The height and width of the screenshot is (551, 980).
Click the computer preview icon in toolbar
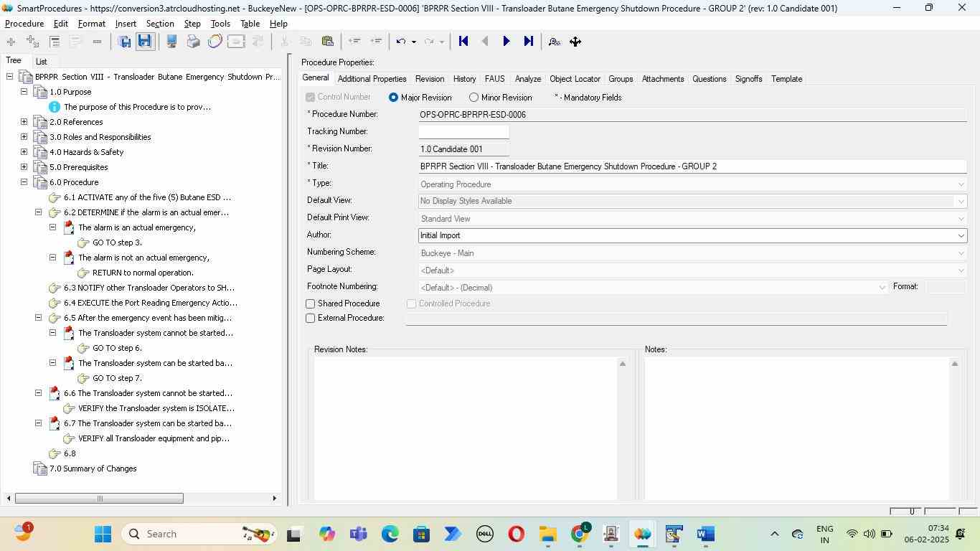click(171, 42)
